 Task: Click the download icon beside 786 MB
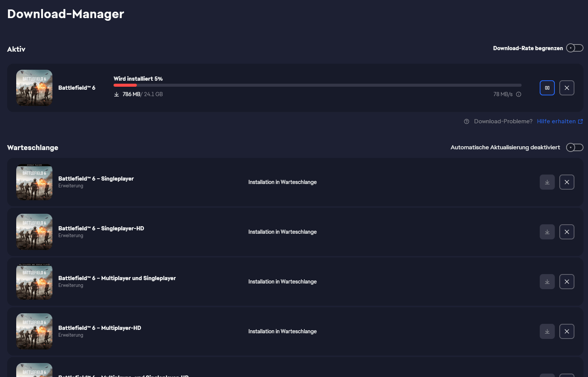pos(117,94)
